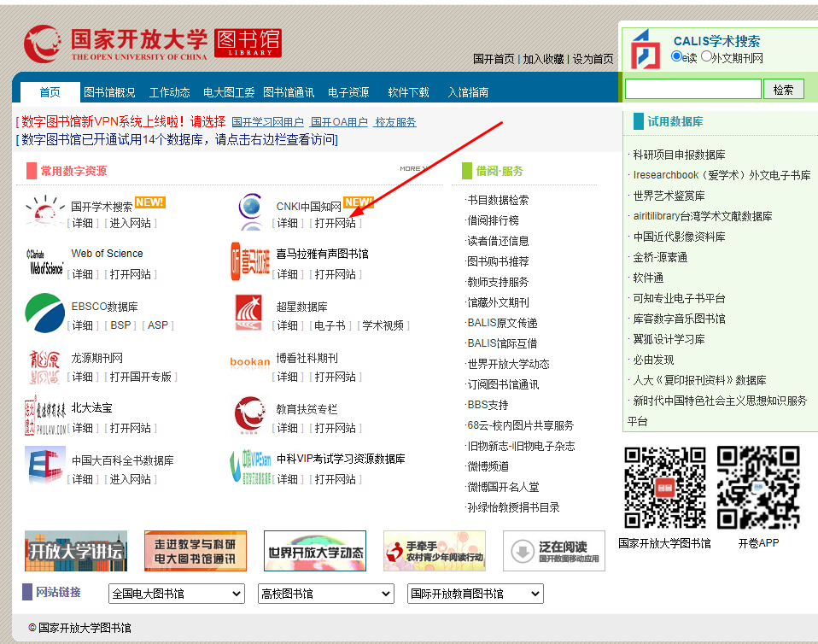The width and height of the screenshot is (818, 644).
Task: Open the 图书馆通讯 menu item
Action: point(289,92)
